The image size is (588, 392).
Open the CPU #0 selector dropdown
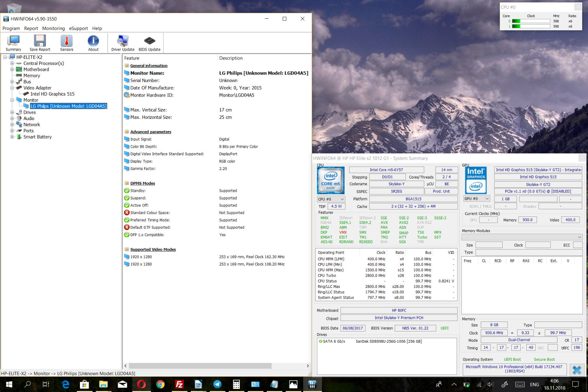[x=331, y=199]
